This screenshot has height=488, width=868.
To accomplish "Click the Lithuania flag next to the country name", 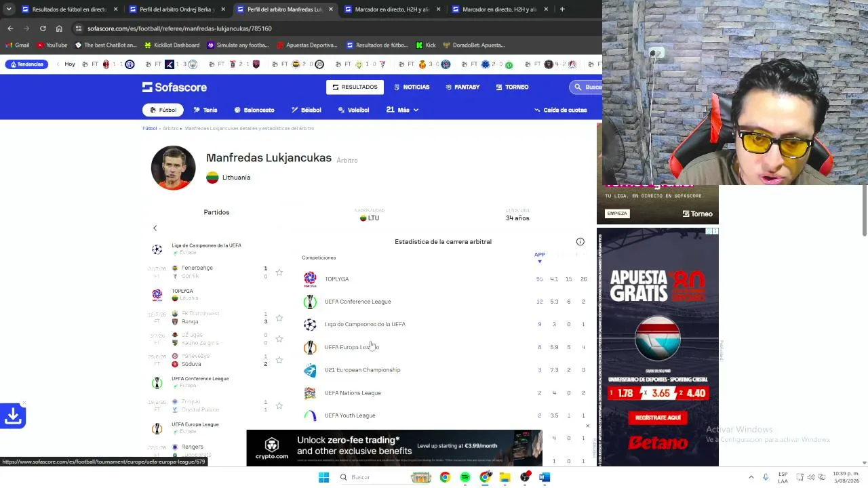I will click(212, 178).
